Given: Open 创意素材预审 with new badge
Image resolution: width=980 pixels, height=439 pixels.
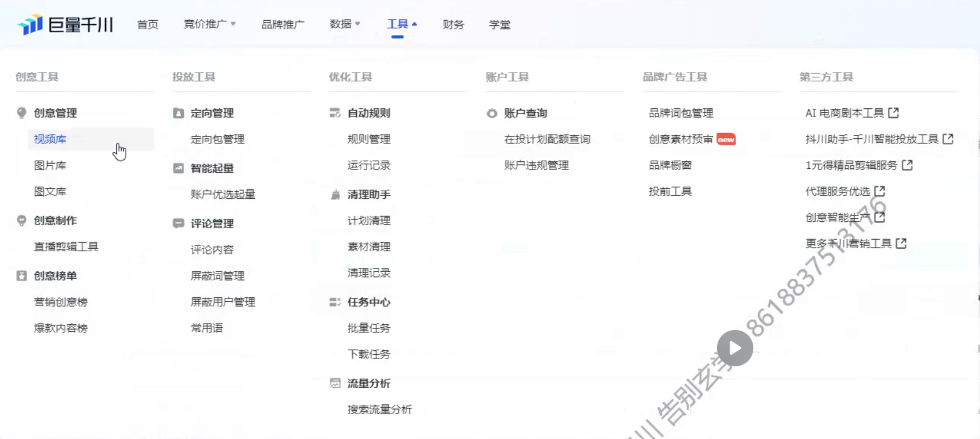Looking at the screenshot, I should [x=681, y=139].
